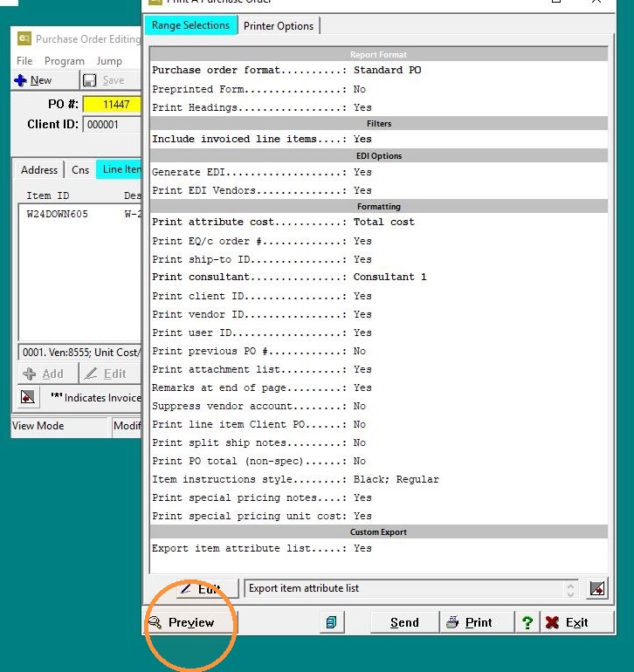The image size is (634, 672).
Task: Click the clipboard copy icon beside Preview
Action: 332,622
